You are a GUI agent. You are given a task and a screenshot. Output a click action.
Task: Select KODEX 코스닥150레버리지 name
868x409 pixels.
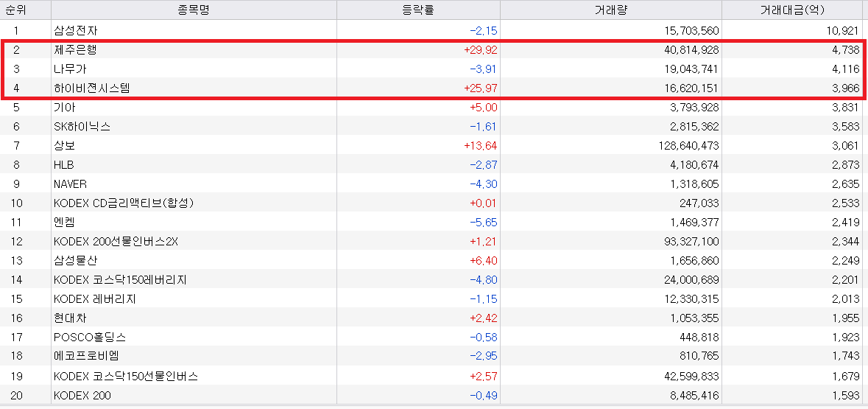pos(120,281)
